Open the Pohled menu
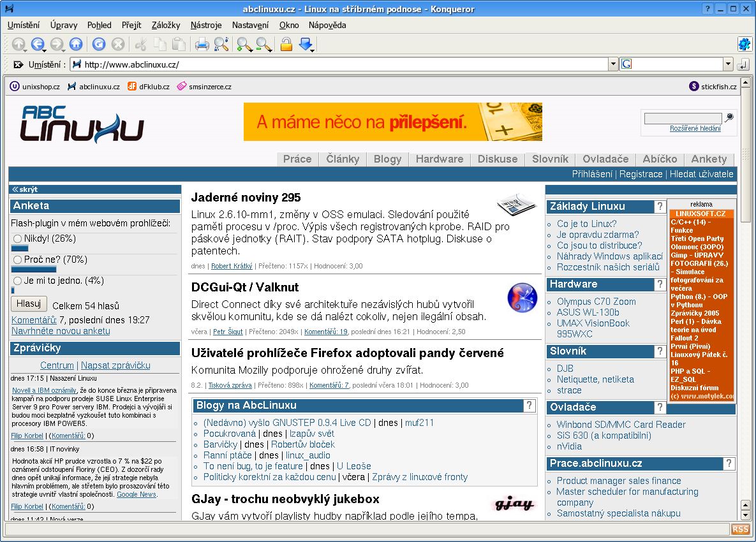Screen dimensions: 756x542 click(x=100, y=25)
